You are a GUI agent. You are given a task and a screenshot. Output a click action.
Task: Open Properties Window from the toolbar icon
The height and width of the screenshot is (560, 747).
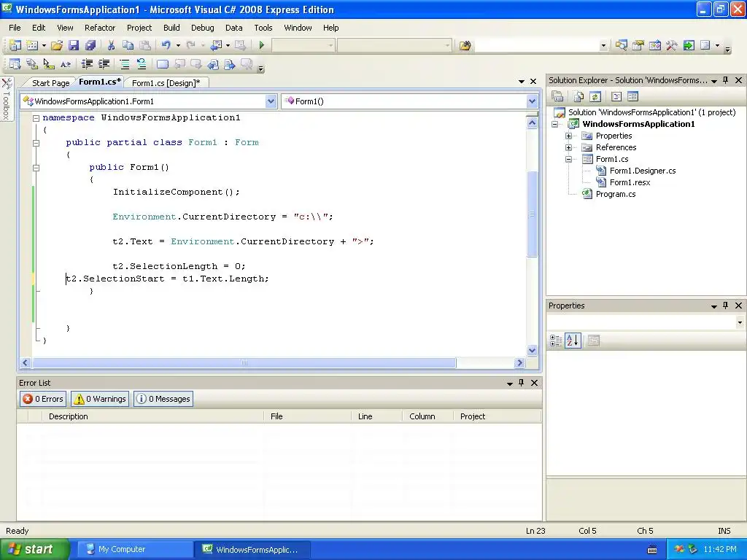click(638, 45)
